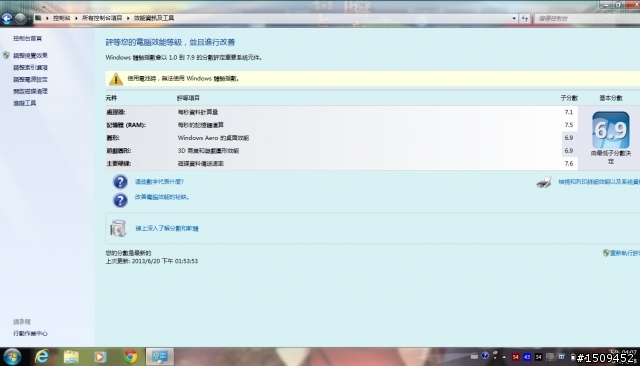Screen dimensions: 640x366
Task: Select the 記憶體 (RAM) row label
Action: click(126, 125)
